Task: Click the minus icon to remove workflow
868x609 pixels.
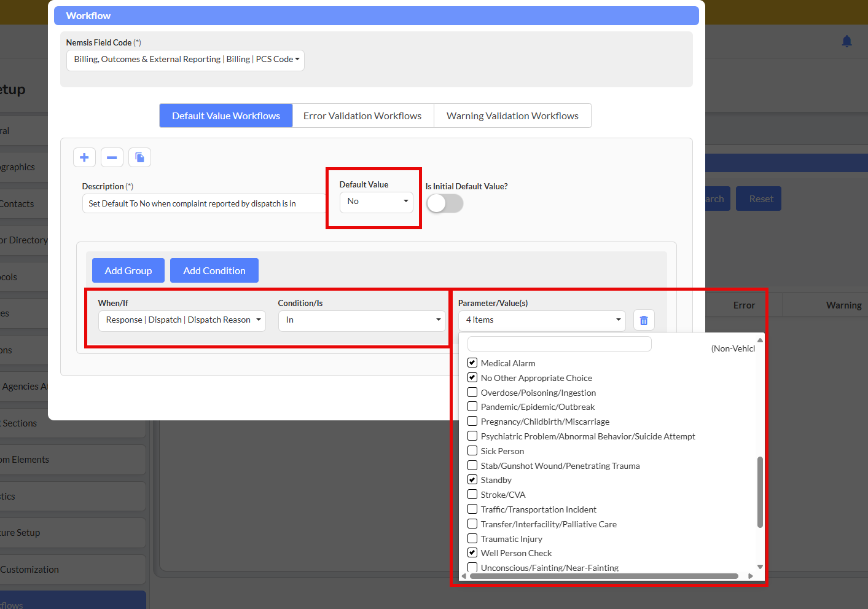Action: click(112, 157)
